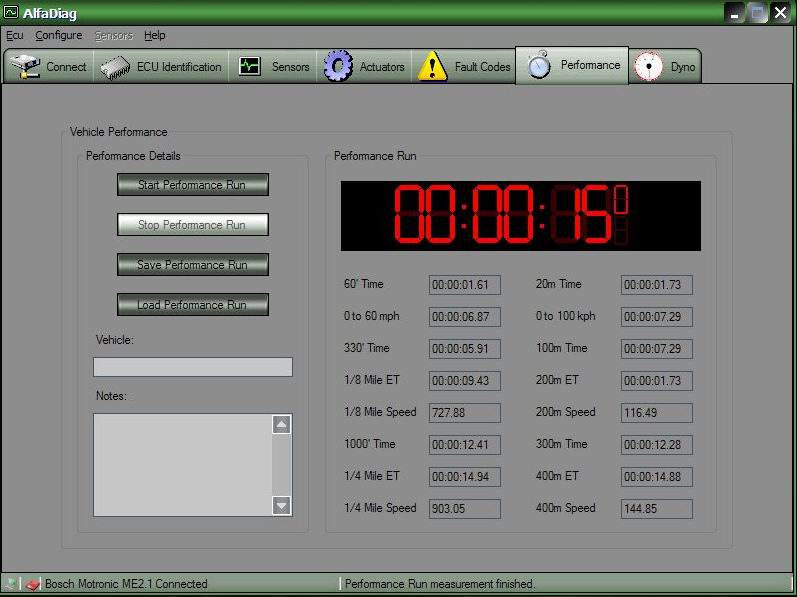Open the Ecu menu
Image resolution: width=797 pixels, height=597 pixels.
tap(14, 35)
